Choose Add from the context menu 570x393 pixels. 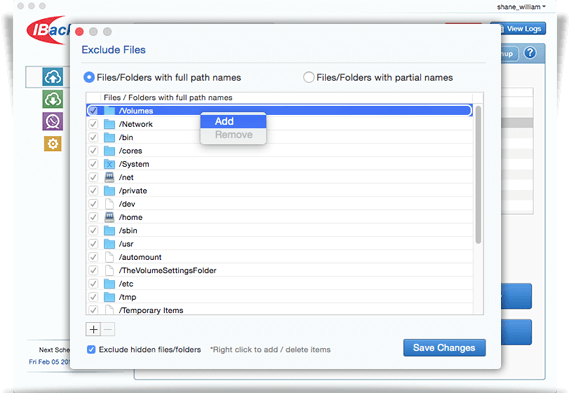coord(233,121)
